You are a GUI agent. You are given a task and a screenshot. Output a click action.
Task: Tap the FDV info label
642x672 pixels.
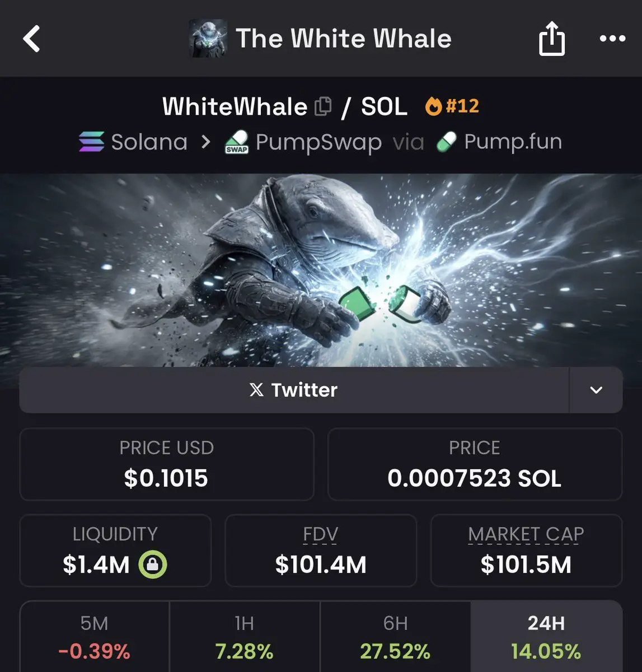(x=321, y=535)
